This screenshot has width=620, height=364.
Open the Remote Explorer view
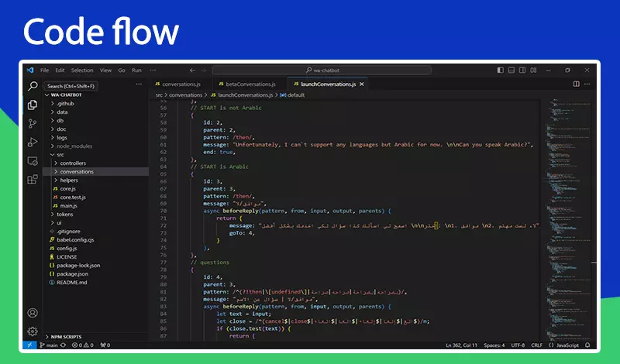pos(33,161)
